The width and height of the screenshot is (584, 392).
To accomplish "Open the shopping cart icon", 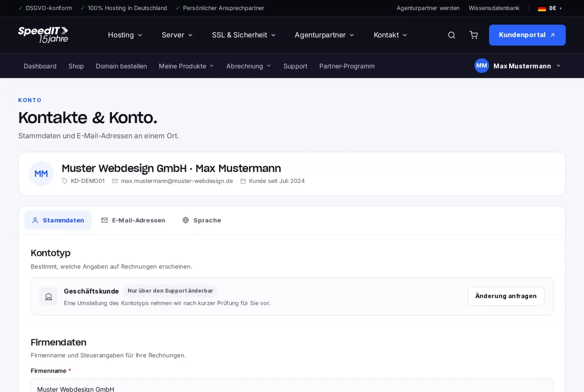I will click(474, 35).
